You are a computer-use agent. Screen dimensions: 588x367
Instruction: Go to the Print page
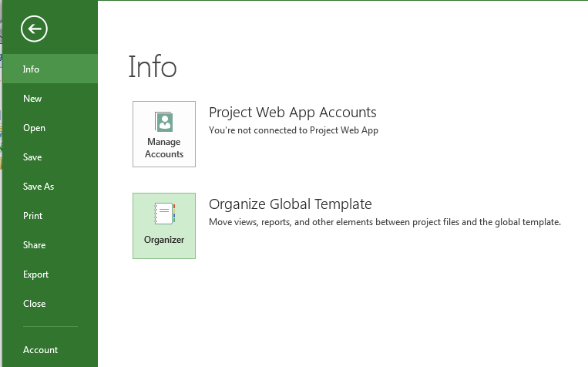coord(32,216)
